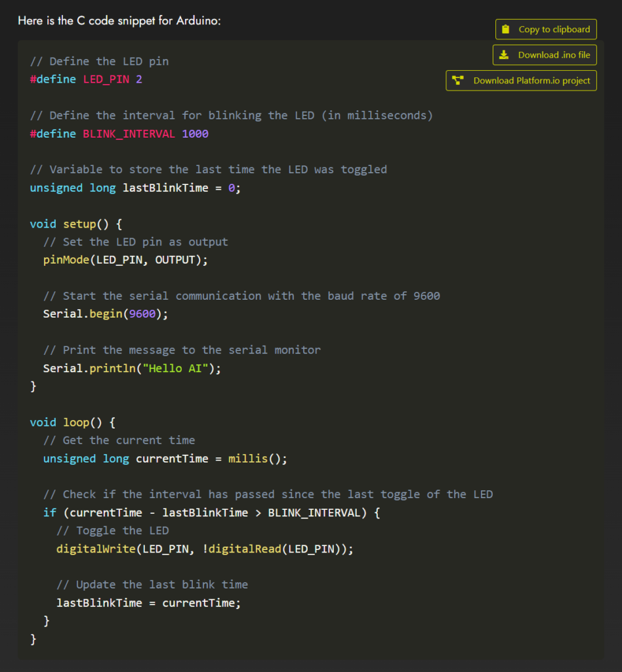Click the Serial.begin baud rate 9600 argument
The height and width of the screenshot is (672, 622).
142,314
